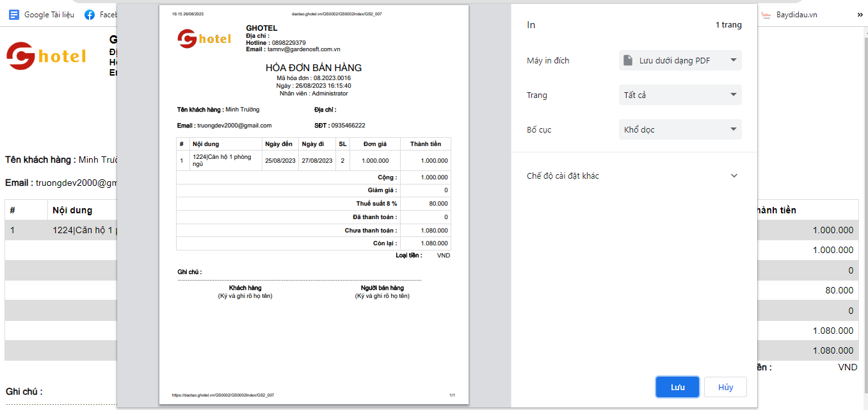Open the Google Tài liệu bookmark

coord(41,15)
